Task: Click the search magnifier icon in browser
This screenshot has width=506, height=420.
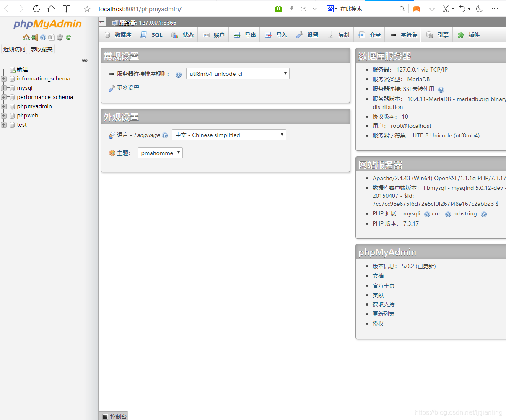Action: click(x=402, y=9)
